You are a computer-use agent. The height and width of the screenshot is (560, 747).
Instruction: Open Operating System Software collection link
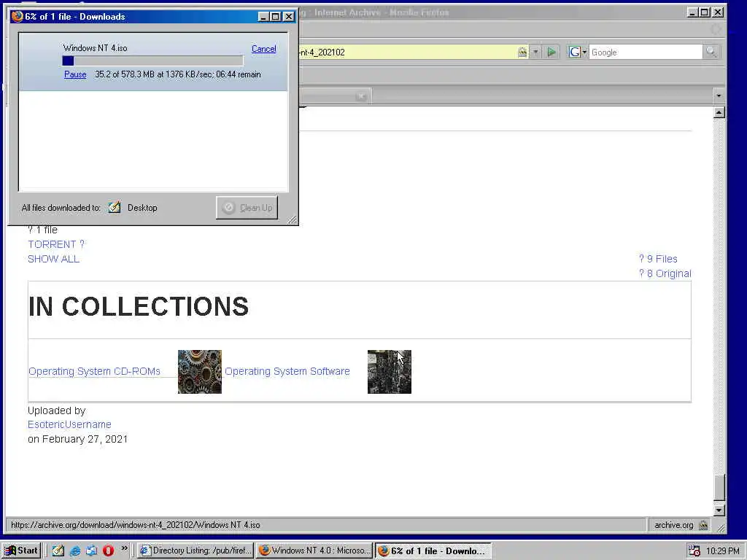tap(287, 371)
